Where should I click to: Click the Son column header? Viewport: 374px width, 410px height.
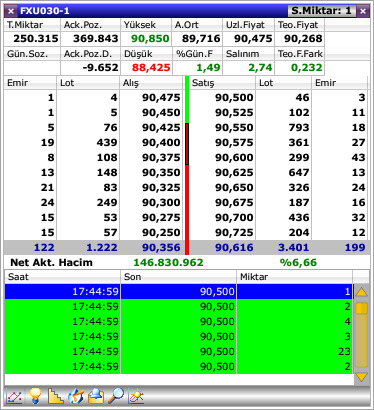point(178,277)
